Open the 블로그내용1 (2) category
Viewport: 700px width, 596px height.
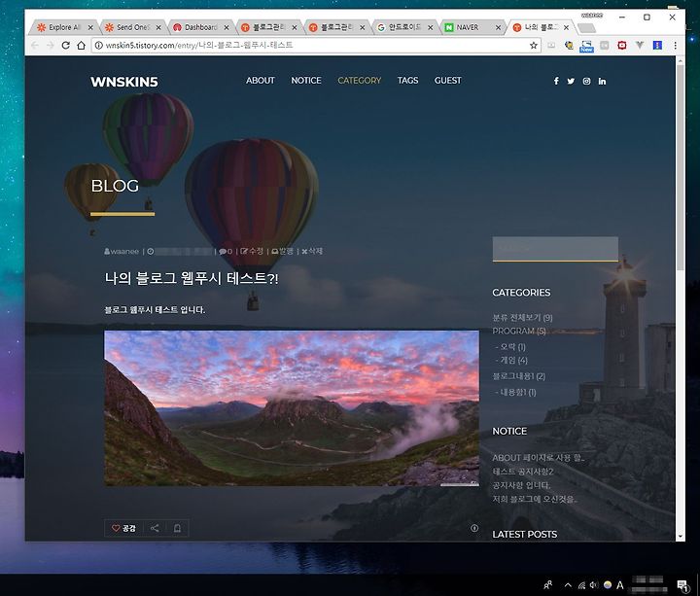coord(519,376)
